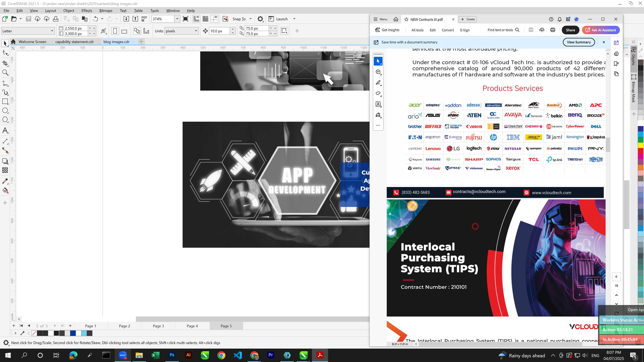This screenshot has width=644, height=362.
Task: Select the light blue document palette swatch
Action: tap(84, 333)
